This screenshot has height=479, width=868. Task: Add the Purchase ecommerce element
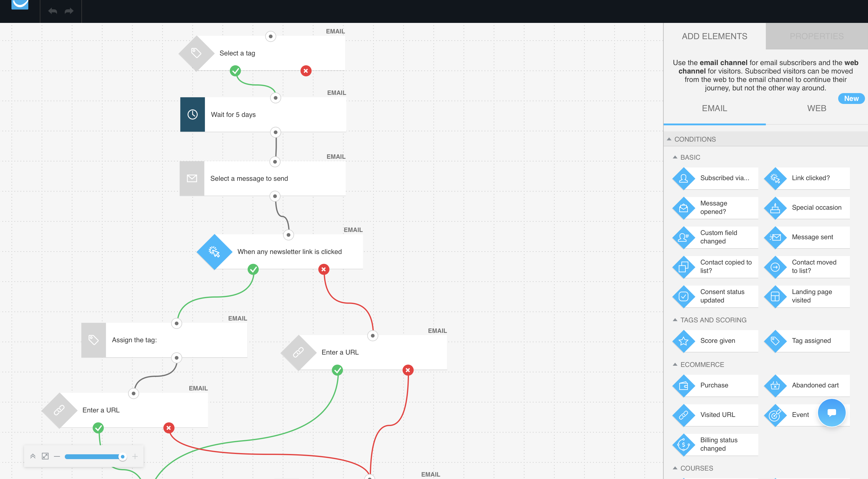pyautogui.click(x=715, y=385)
